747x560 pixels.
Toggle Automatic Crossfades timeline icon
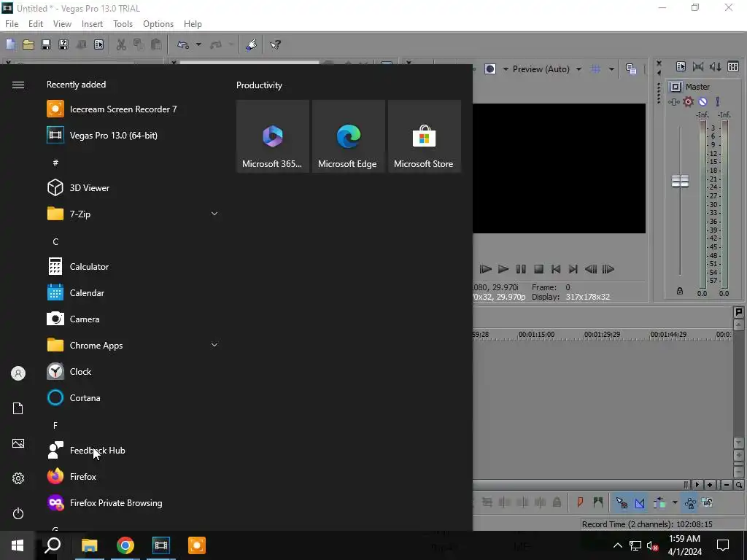[x=640, y=502]
